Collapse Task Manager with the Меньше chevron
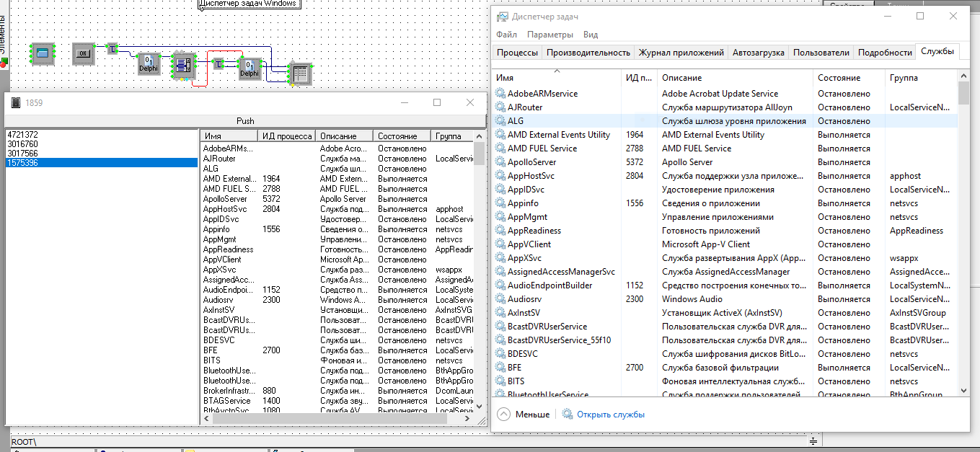 pyautogui.click(x=504, y=415)
